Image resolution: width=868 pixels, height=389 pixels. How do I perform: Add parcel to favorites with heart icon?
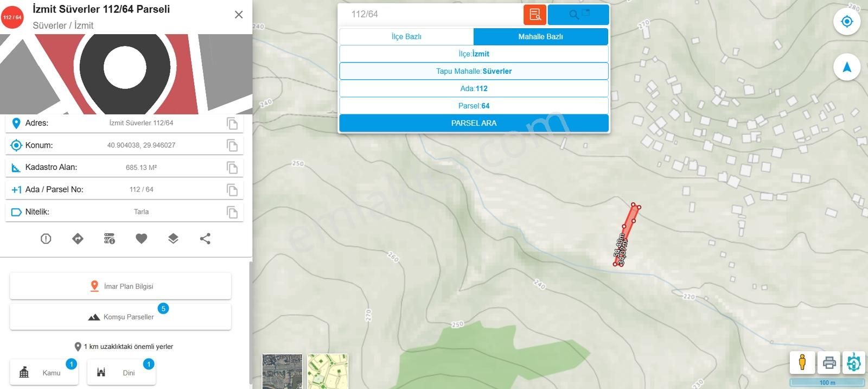pos(142,239)
